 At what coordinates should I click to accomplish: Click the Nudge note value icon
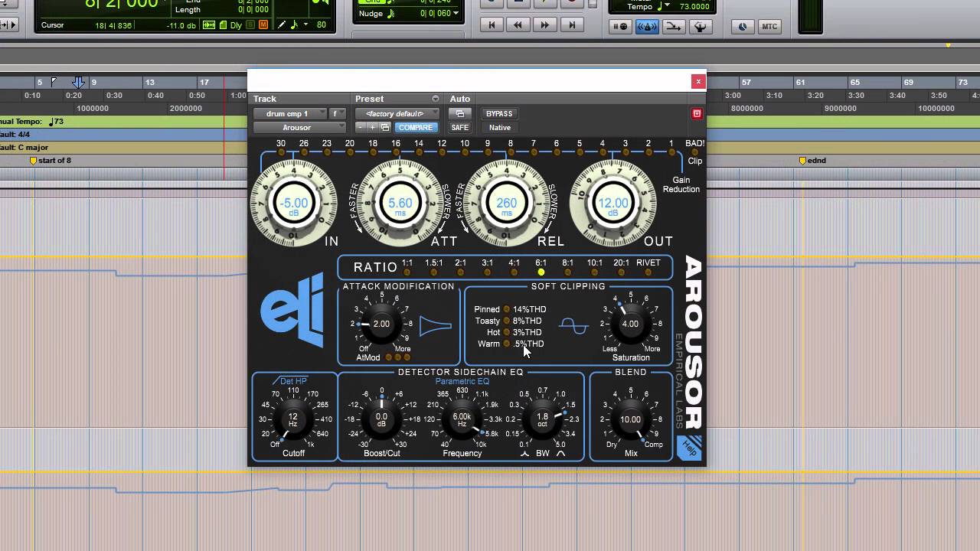pos(392,14)
